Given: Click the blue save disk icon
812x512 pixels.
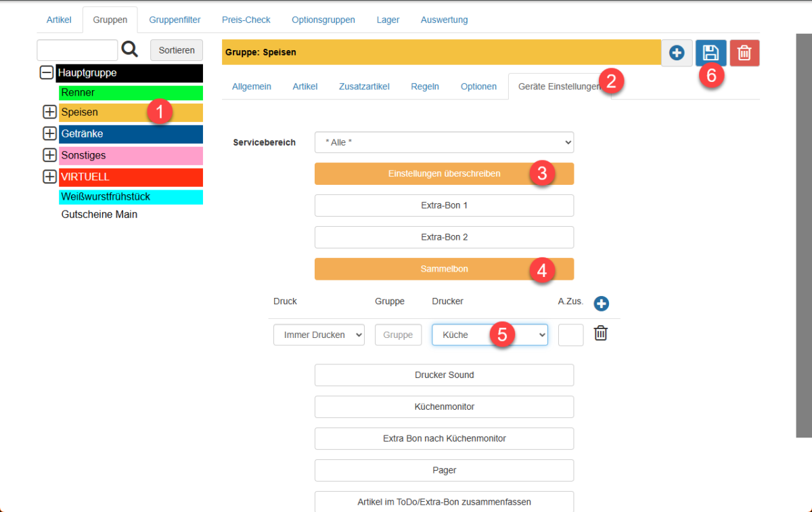Looking at the screenshot, I should [710, 53].
